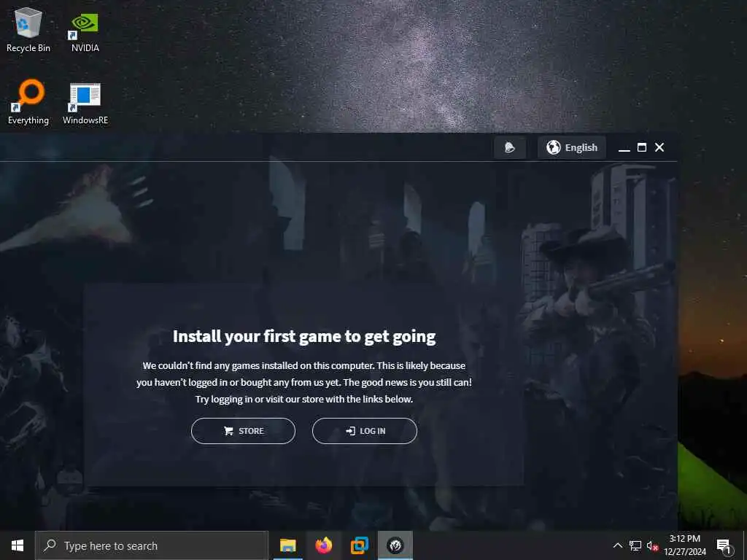Select the Paradox launcher taskbar icon

click(395, 545)
